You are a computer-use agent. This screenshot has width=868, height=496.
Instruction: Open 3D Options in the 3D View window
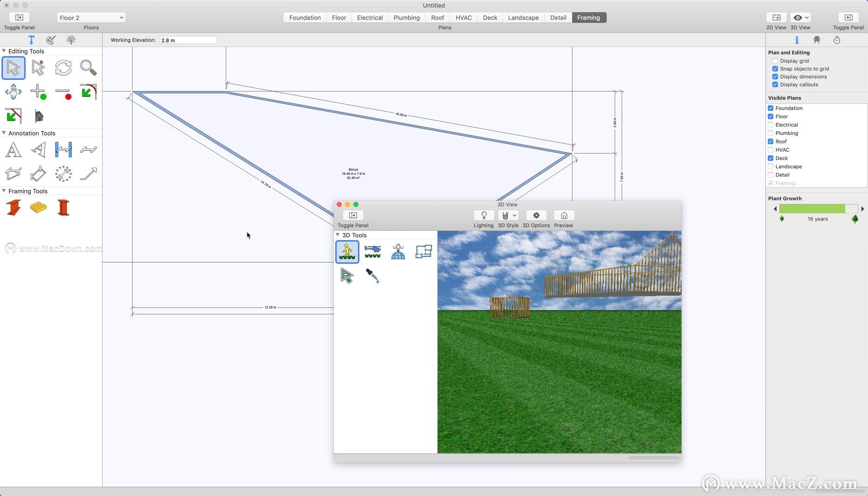coord(536,216)
